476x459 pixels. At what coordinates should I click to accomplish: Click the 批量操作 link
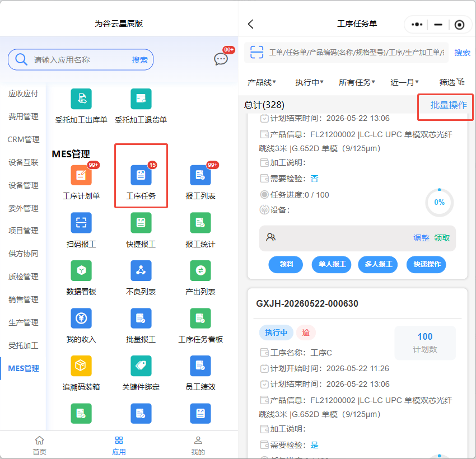(449, 105)
